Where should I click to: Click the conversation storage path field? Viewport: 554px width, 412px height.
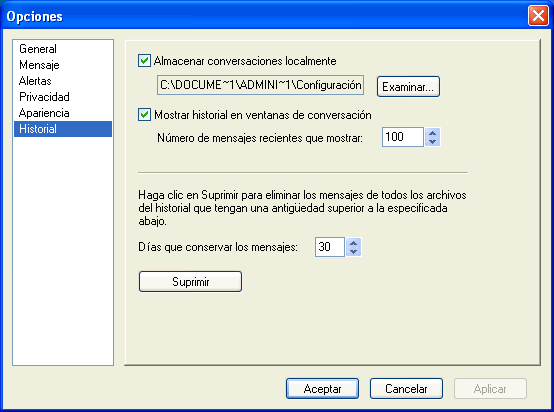260,85
